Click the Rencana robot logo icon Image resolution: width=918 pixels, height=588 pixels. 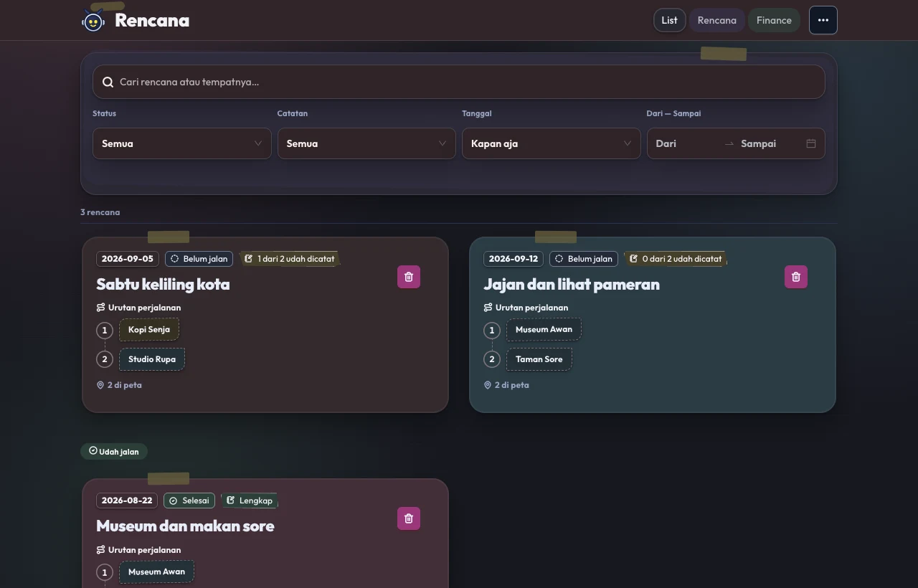(93, 21)
